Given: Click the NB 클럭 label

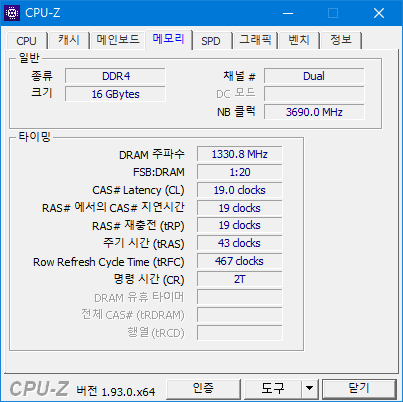Looking at the screenshot, I should point(236,112).
